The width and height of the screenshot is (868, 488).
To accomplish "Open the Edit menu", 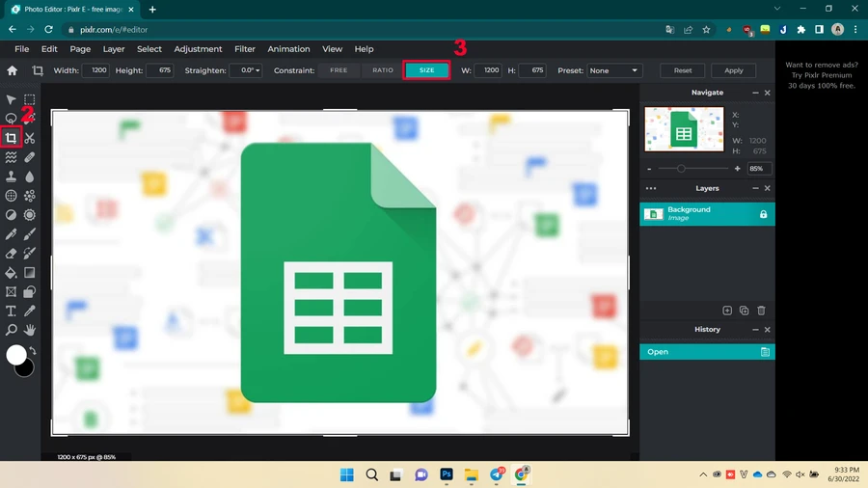I will point(49,48).
